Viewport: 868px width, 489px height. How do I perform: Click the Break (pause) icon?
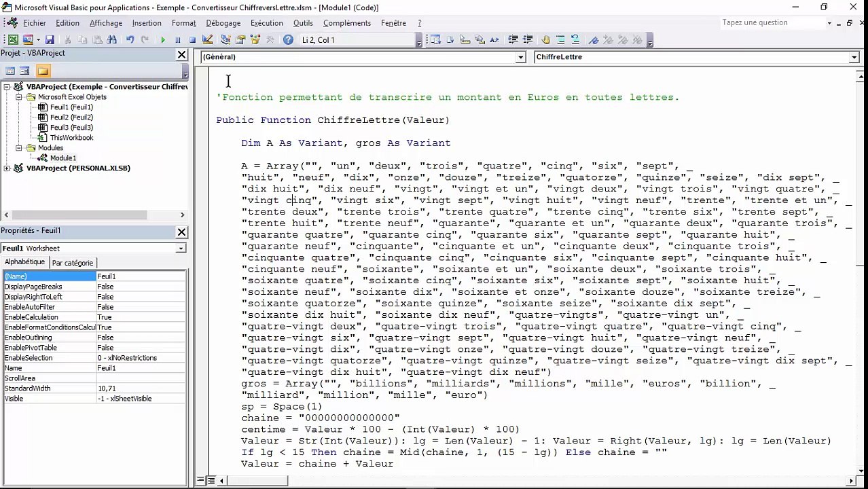click(x=178, y=40)
